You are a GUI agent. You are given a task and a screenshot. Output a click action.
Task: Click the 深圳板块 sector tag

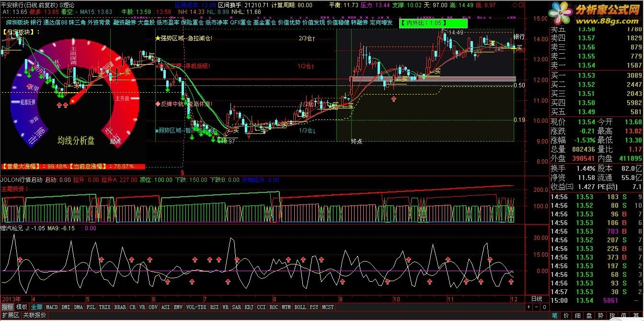(17, 23)
